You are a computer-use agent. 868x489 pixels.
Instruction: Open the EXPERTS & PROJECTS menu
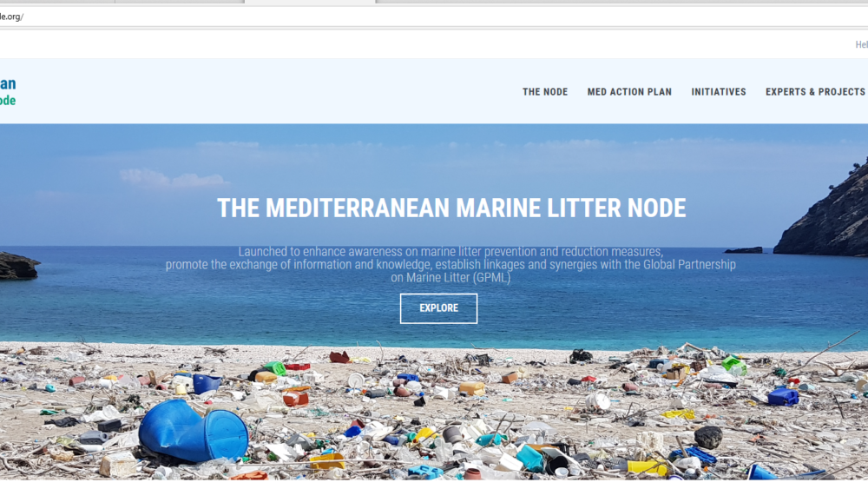(816, 92)
